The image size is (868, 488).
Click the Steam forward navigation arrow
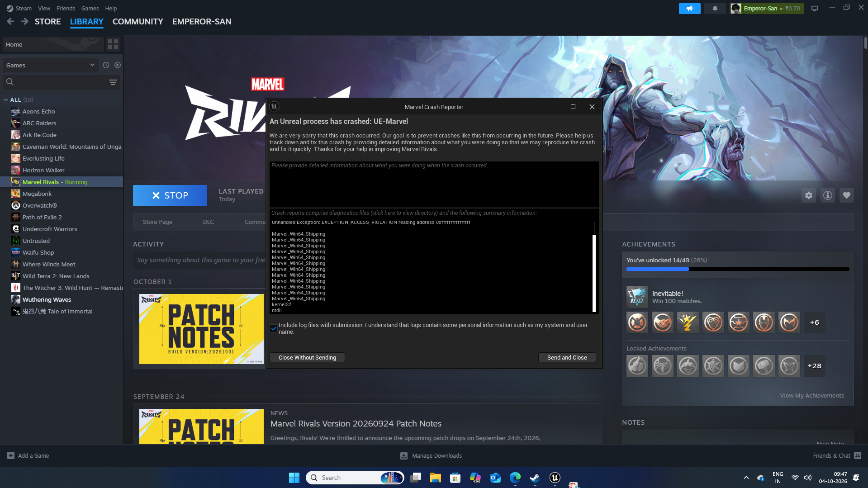(25, 21)
